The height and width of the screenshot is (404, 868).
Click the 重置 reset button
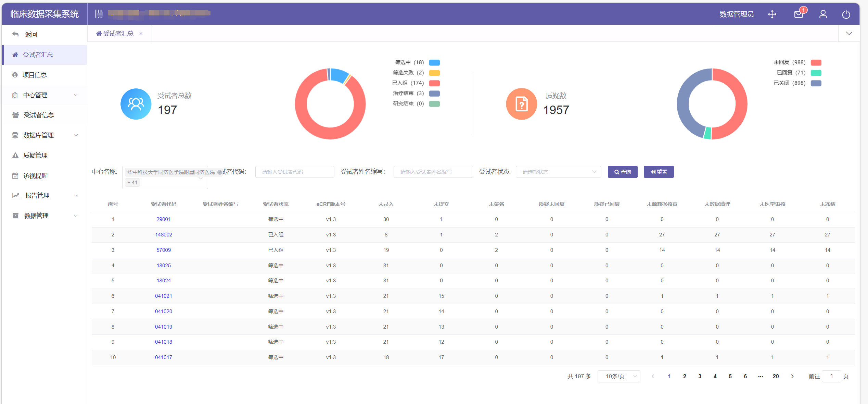659,172
